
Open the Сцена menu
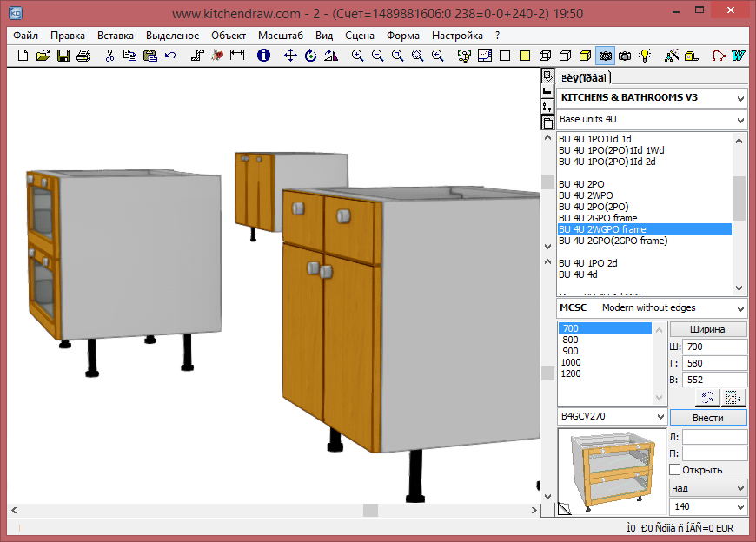click(x=360, y=36)
